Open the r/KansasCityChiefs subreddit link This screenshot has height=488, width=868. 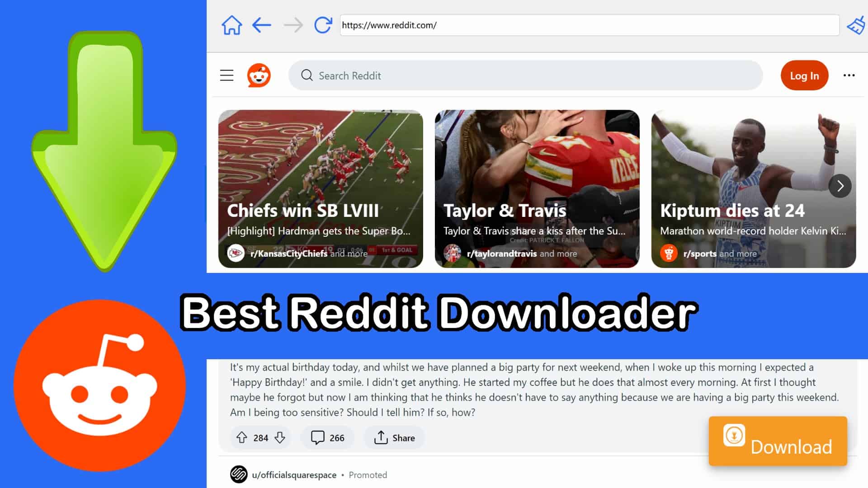(x=288, y=253)
